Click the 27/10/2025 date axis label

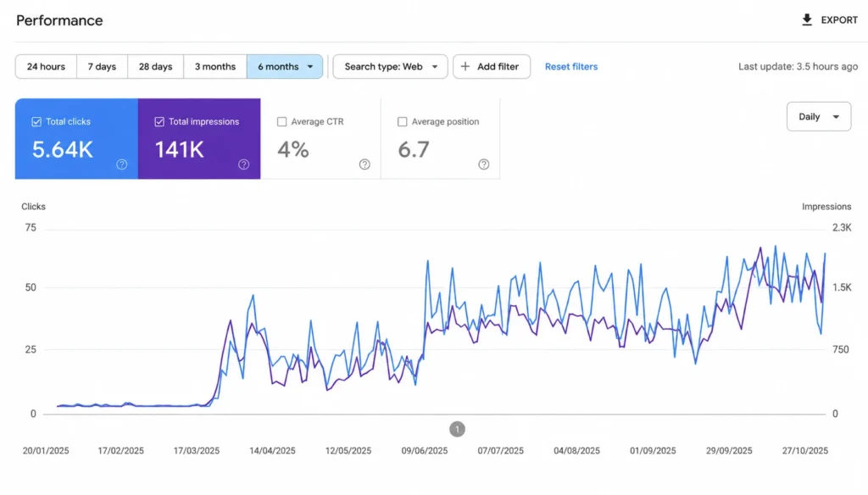pyautogui.click(x=805, y=451)
